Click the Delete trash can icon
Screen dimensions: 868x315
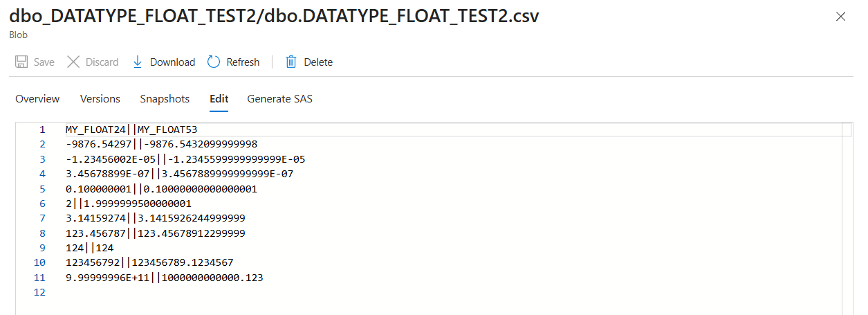click(291, 62)
